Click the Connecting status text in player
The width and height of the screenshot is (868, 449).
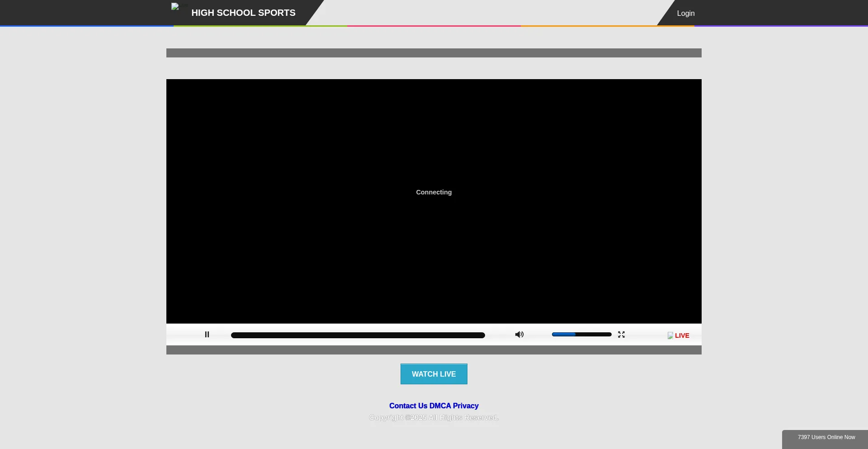coord(434,192)
